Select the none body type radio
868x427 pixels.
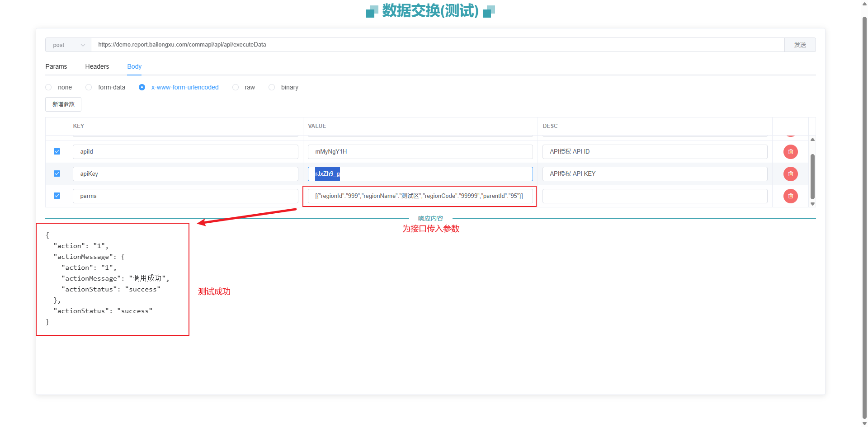pos(49,87)
